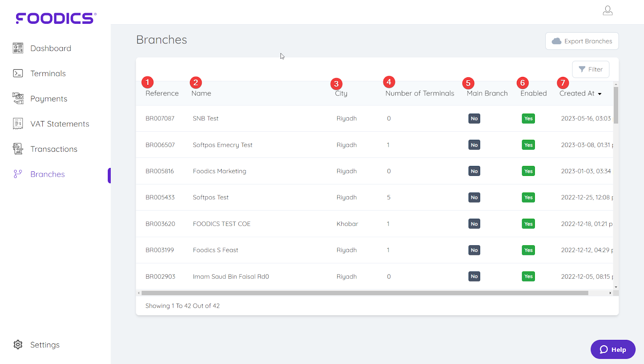Open the Foodics logo home link
This screenshot has height=364, width=644.
55,17
